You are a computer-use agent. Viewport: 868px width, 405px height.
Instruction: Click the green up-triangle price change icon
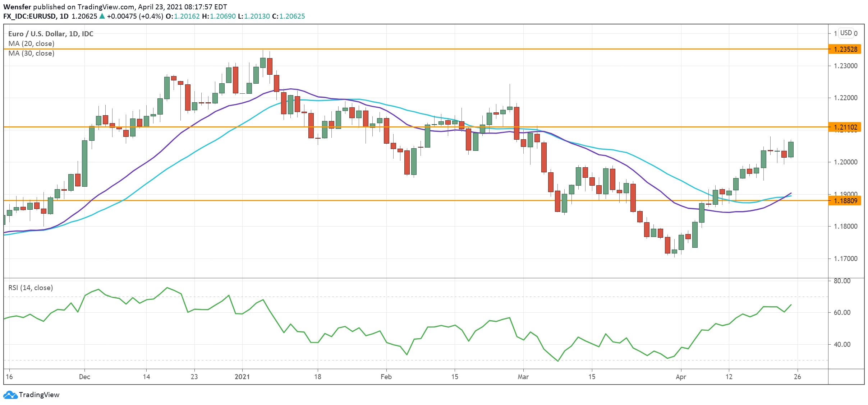(102, 16)
